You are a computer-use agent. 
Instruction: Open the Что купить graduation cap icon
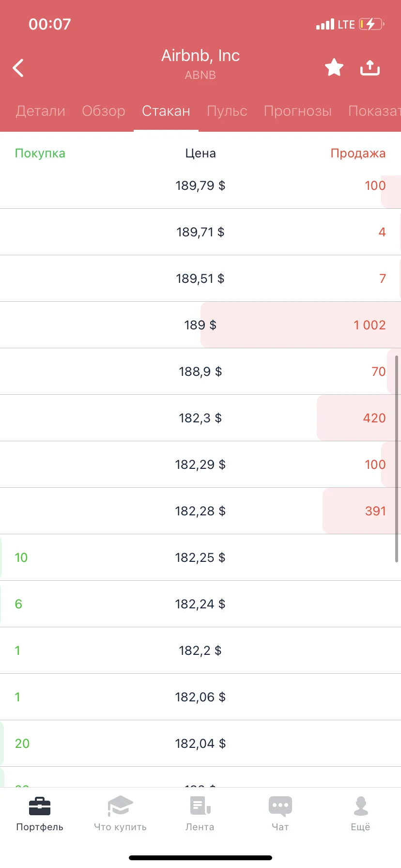coord(120,806)
